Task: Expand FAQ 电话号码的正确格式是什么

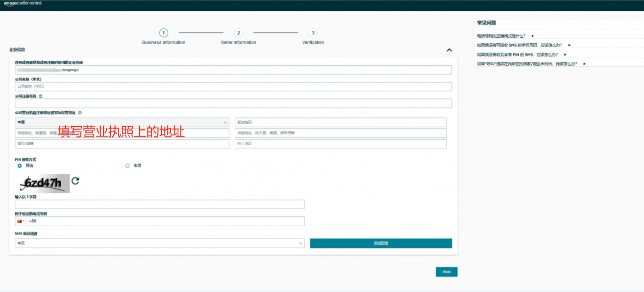Action: [x=505, y=36]
